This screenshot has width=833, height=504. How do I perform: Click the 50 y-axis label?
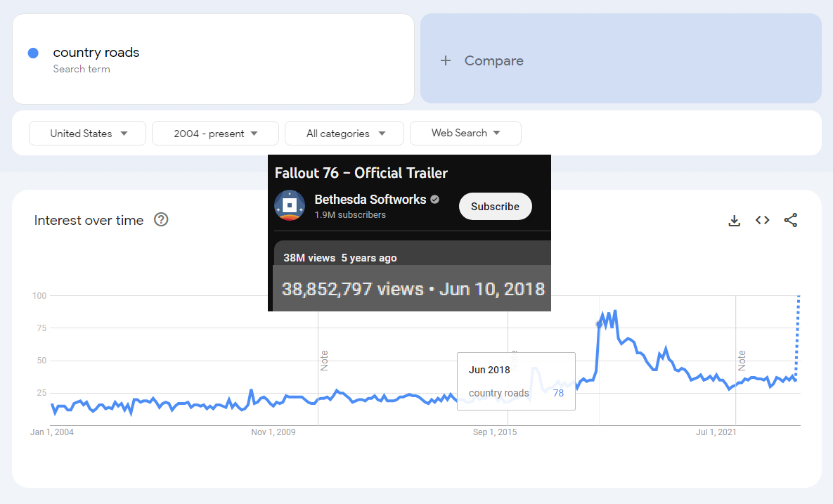pyautogui.click(x=41, y=361)
